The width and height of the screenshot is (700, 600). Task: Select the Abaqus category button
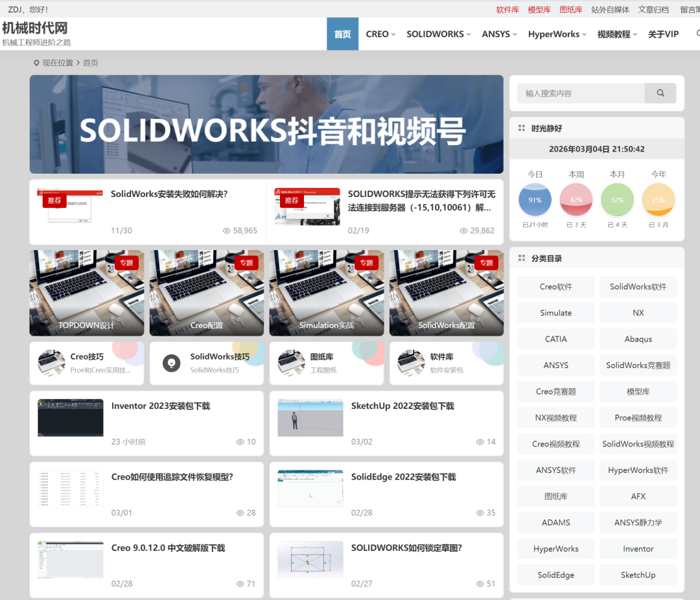638,340
